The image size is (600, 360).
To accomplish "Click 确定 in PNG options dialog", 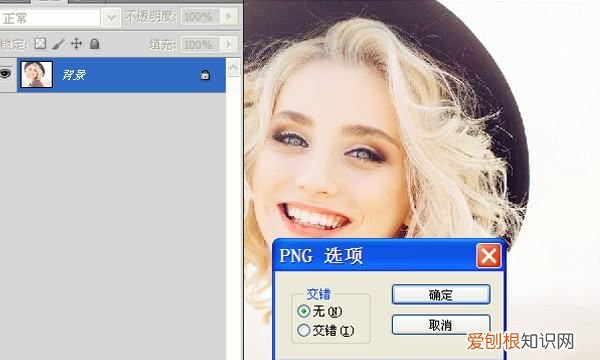I will (x=441, y=294).
